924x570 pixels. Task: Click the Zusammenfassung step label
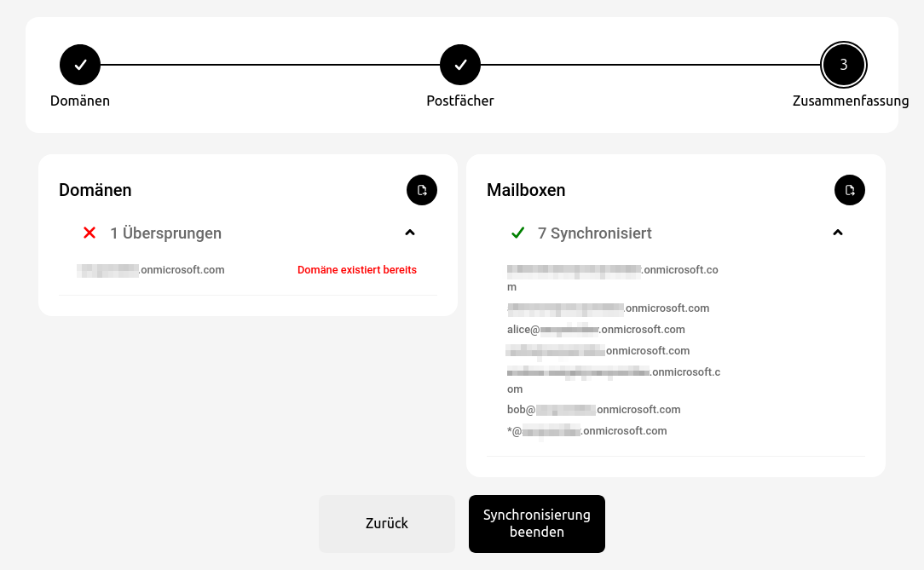pyautogui.click(x=850, y=101)
